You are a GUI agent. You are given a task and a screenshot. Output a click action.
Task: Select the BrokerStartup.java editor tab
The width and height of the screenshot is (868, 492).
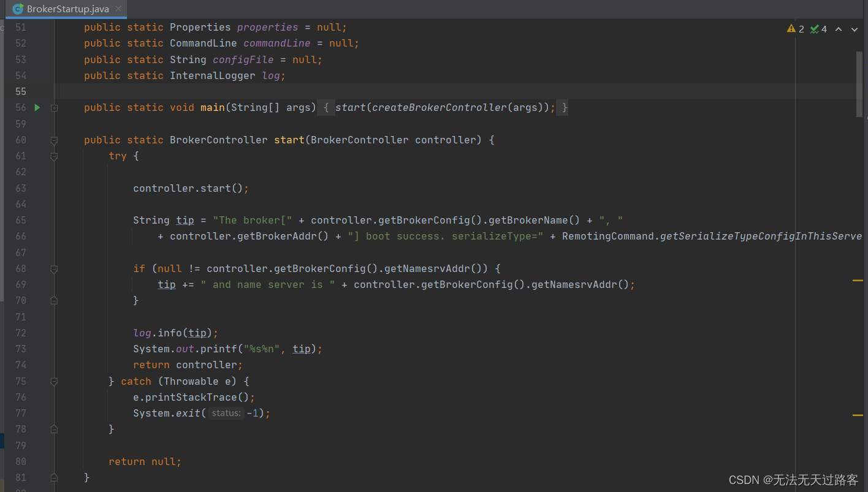[66, 9]
